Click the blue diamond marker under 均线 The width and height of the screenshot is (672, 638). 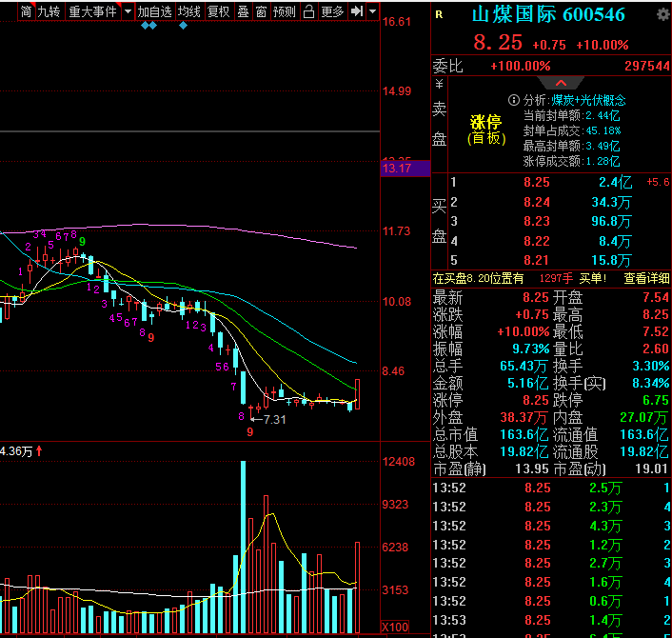click(x=184, y=26)
